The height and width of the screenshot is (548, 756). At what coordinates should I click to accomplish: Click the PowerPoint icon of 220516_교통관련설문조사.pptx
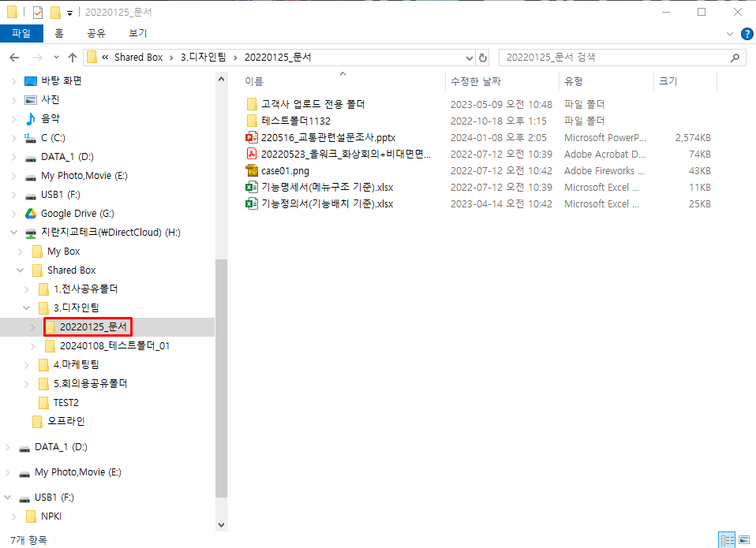coord(252,137)
